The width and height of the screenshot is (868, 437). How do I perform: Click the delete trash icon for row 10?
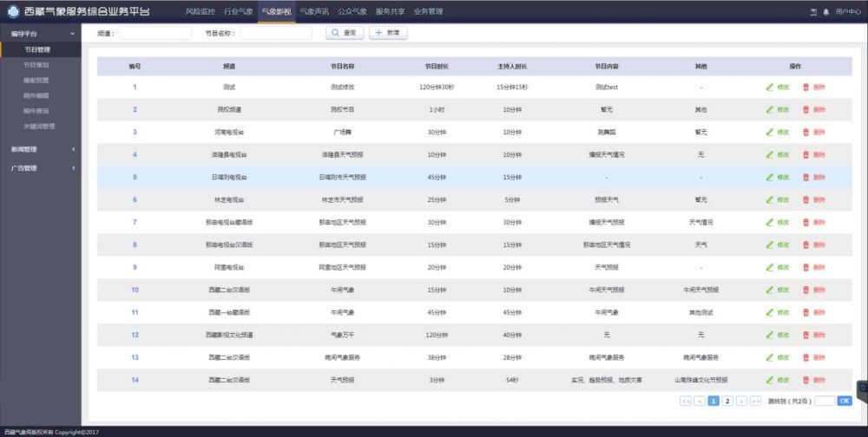pos(806,290)
